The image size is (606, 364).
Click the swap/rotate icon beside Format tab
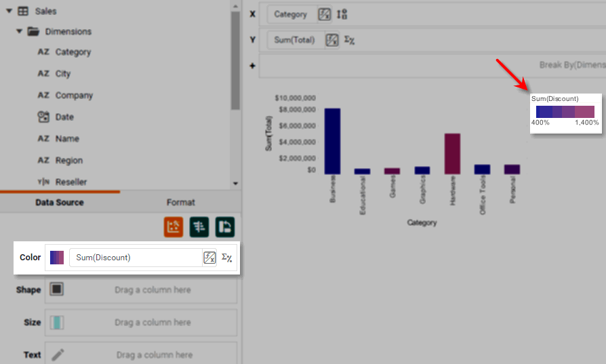pyautogui.click(x=224, y=227)
